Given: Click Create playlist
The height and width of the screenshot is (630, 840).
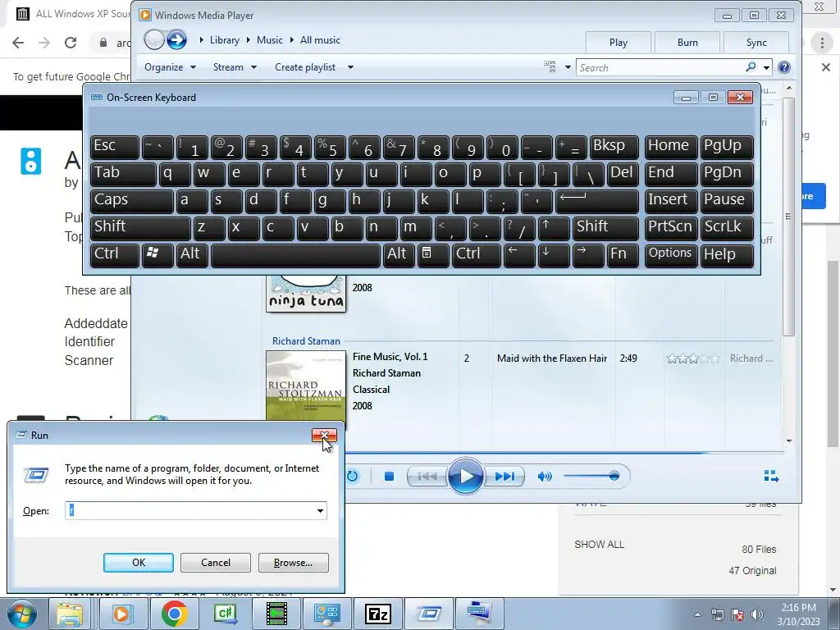Looking at the screenshot, I should point(305,67).
